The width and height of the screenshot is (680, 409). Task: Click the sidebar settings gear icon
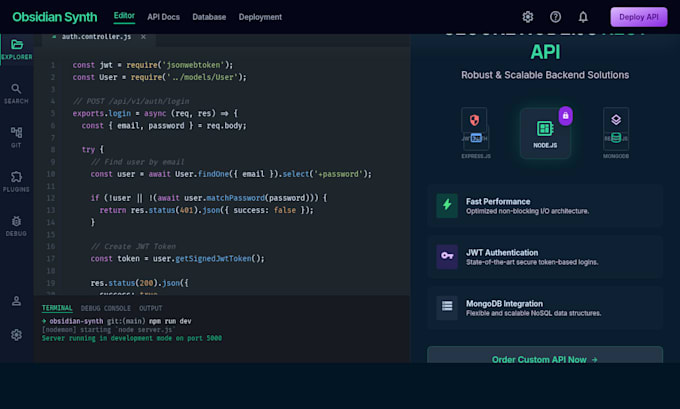pos(16,335)
